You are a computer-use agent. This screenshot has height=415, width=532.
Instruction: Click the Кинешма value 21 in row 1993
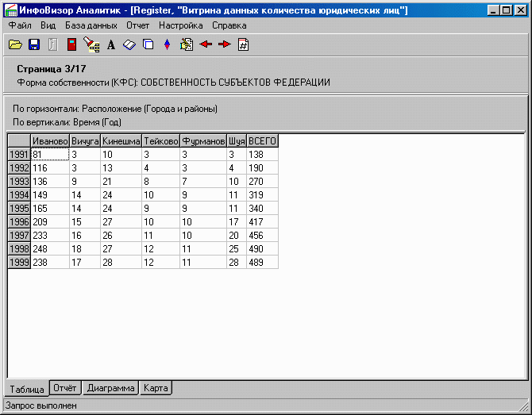(x=121, y=182)
